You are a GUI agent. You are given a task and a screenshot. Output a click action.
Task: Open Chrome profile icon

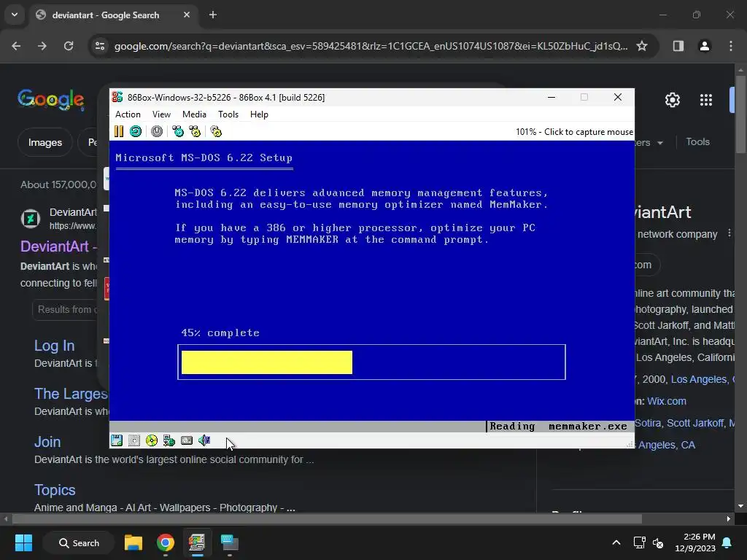coord(705,46)
